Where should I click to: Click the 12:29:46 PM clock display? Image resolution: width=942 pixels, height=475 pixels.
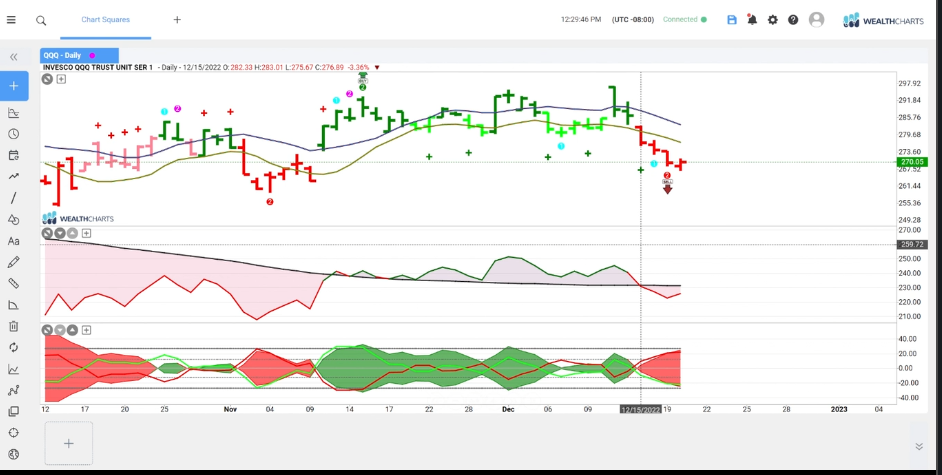pos(581,20)
